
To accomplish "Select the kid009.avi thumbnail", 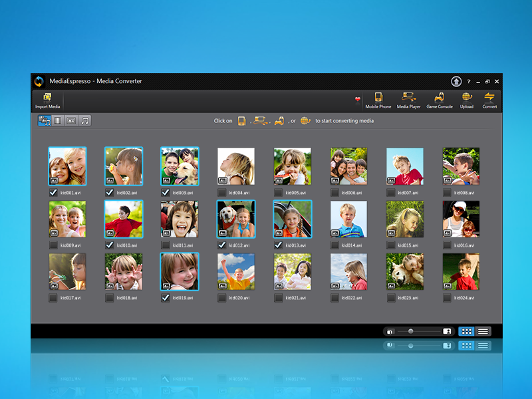I will coord(67,219).
